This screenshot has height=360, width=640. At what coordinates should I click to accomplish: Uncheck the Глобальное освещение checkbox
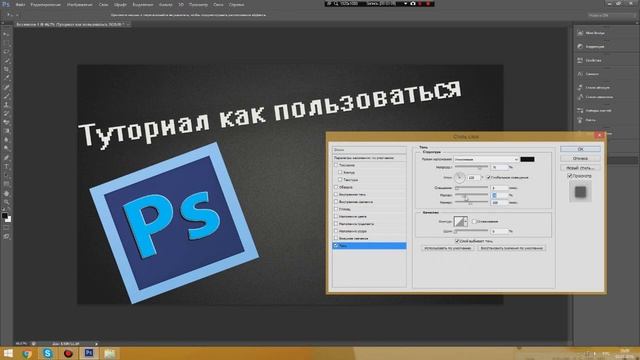(488, 178)
